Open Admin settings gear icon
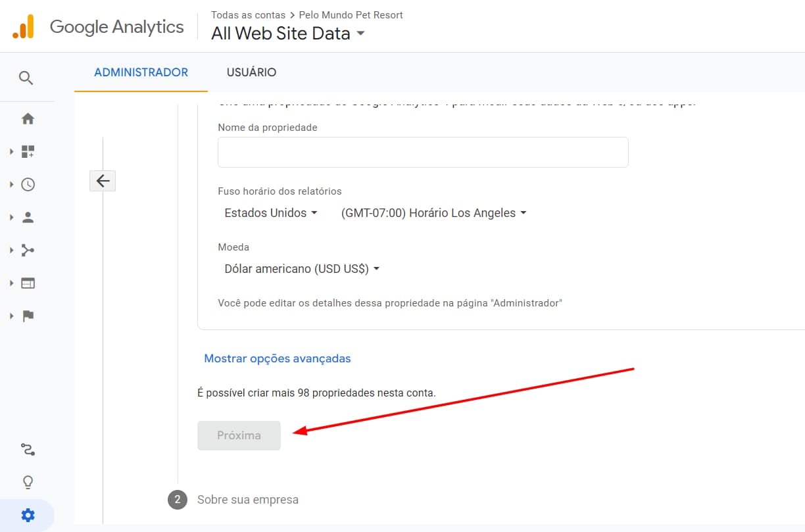This screenshot has height=532, width=805. (x=28, y=515)
